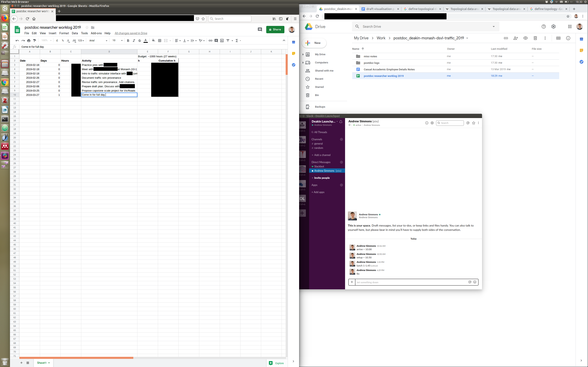588x367 pixels.
Task: Click Drive's get shareable link icon
Action: tap(506, 38)
